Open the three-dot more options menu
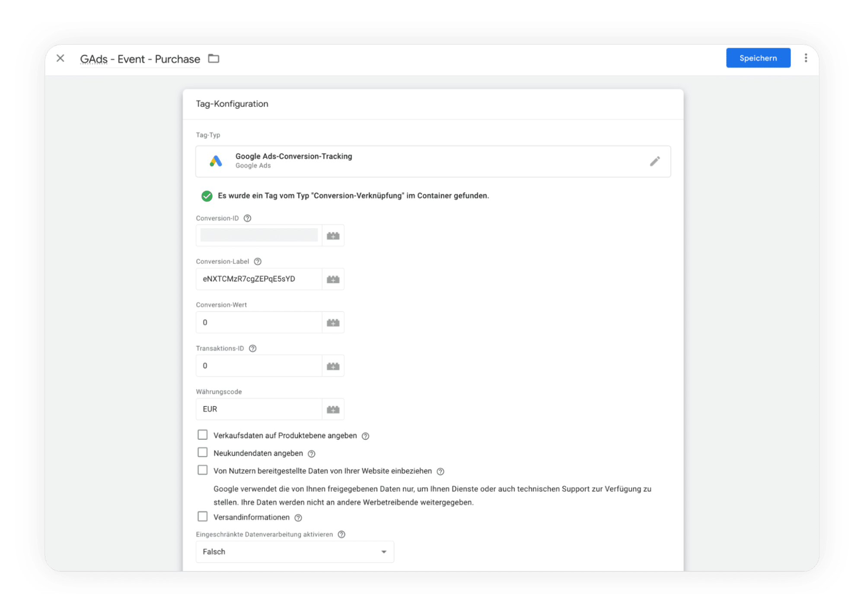Image resolution: width=864 pixels, height=616 pixels. click(806, 58)
